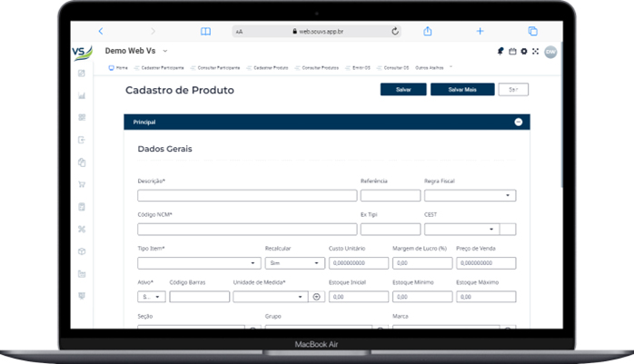
Task: Reload the page with refresh icon
Action: 395,31
